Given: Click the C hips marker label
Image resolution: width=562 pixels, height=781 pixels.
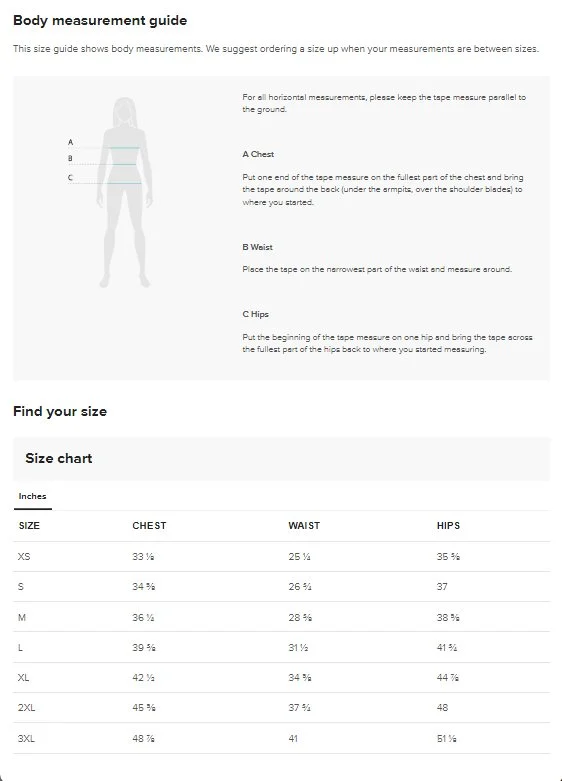Looking at the screenshot, I should pos(70,177).
